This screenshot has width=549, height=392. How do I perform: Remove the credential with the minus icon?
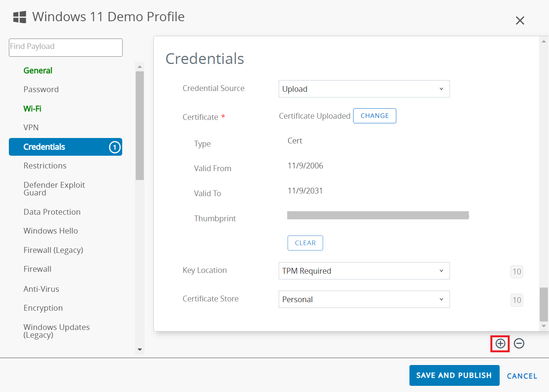click(x=519, y=343)
